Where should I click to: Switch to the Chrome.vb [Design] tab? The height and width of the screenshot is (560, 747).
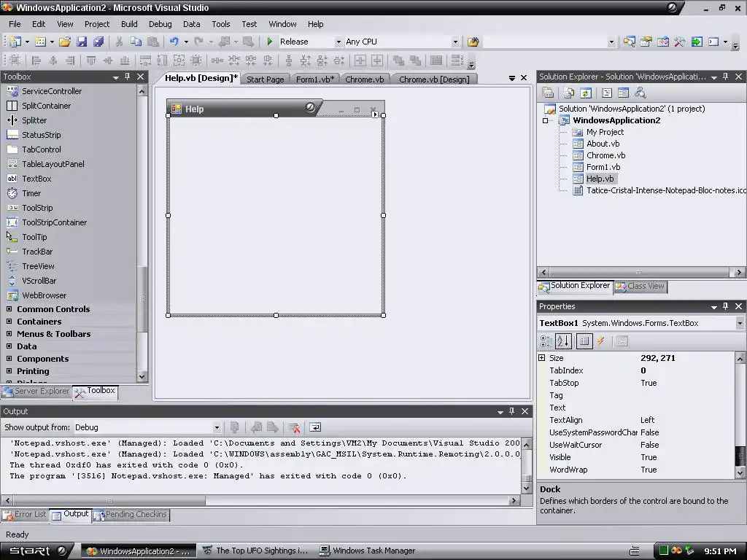pos(434,79)
